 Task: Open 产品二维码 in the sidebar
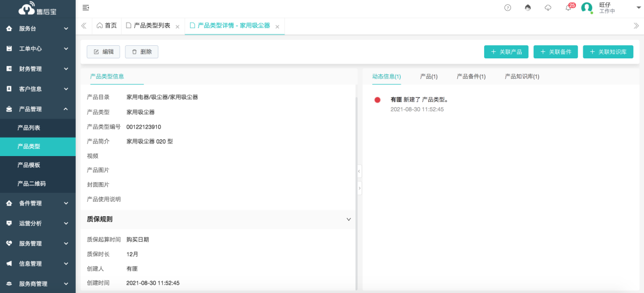click(x=38, y=183)
